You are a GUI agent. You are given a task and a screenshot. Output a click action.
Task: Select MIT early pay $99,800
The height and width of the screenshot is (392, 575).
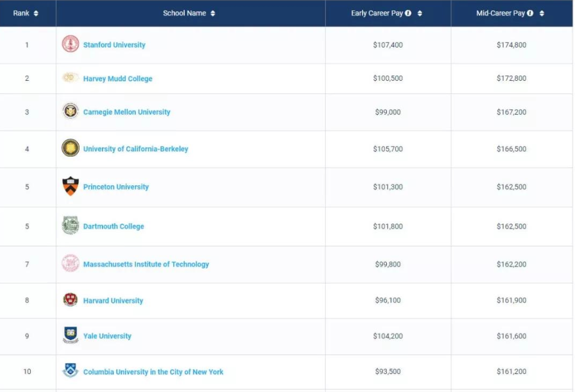(387, 264)
